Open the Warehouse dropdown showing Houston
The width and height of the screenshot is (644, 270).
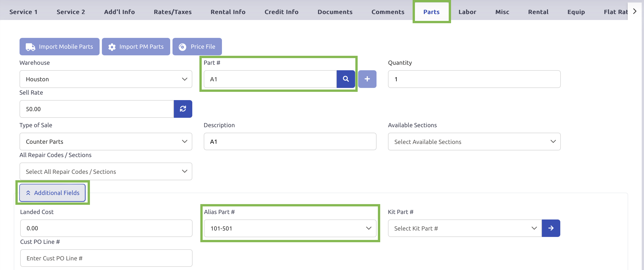(106, 79)
